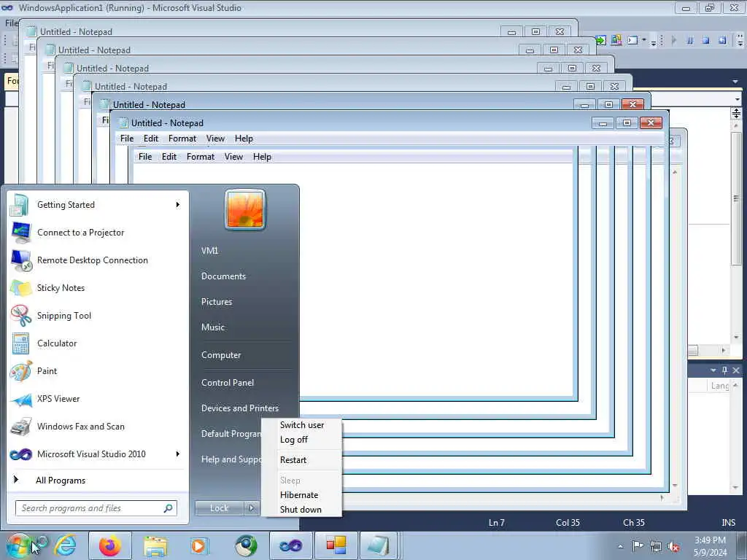Launch Microsoft Visual Studio 2010 from Start menu
The height and width of the screenshot is (560, 747).
pyautogui.click(x=98, y=454)
